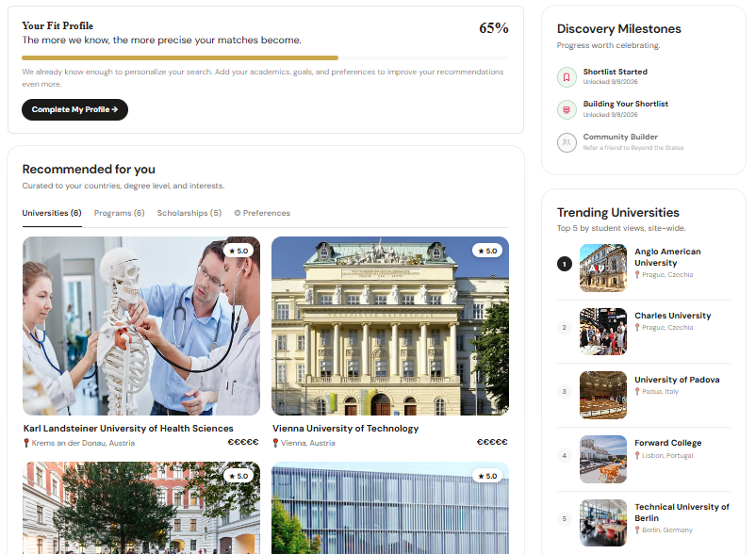Click the Building Your Shortlist milestone icon
The height and width of the screenshot is (554, 756).
point(567,110)
